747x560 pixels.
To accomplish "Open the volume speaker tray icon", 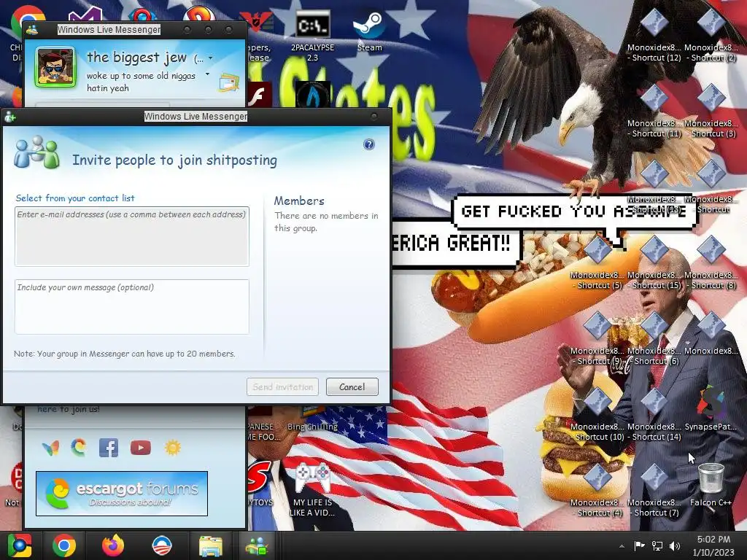I will click(675, 545).
